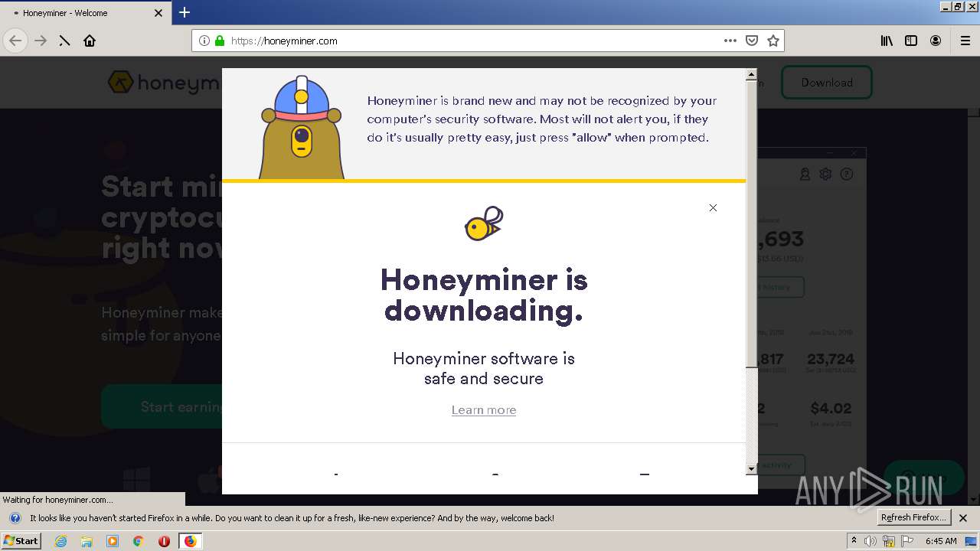Open media player from taskbar
The width and height of the screenshot is (980, 551).
click(x=113, y=541)
